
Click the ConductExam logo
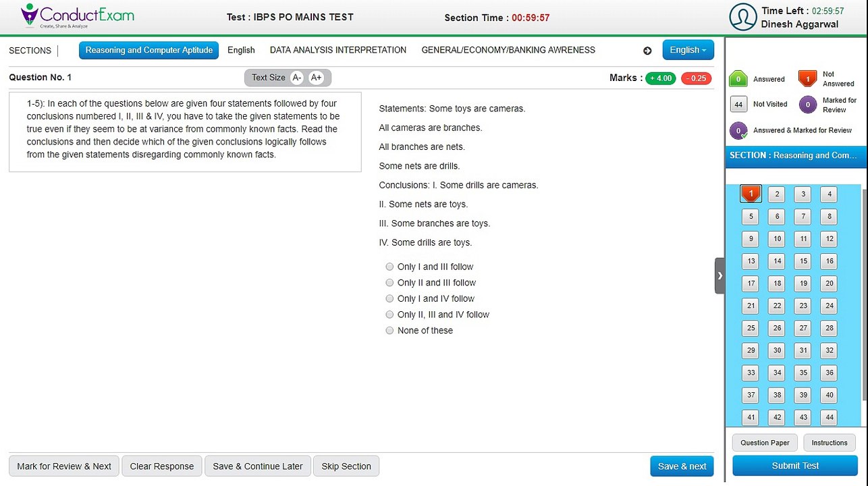77,16
